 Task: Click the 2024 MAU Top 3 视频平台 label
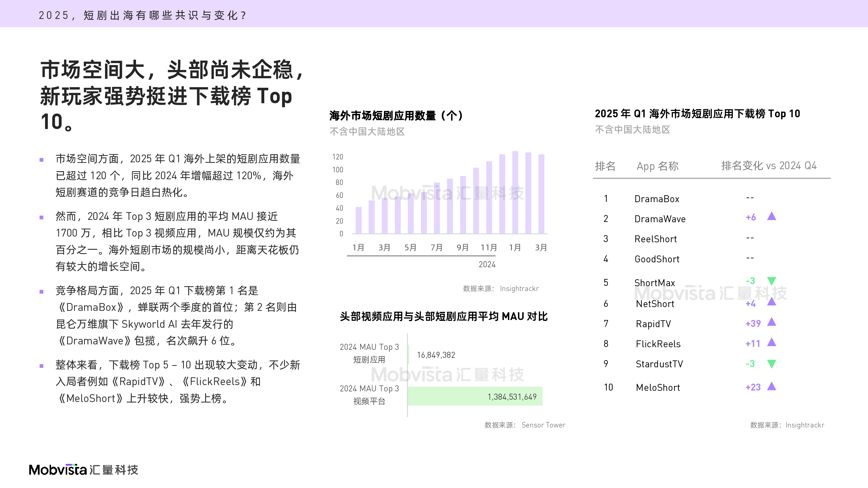369,395
